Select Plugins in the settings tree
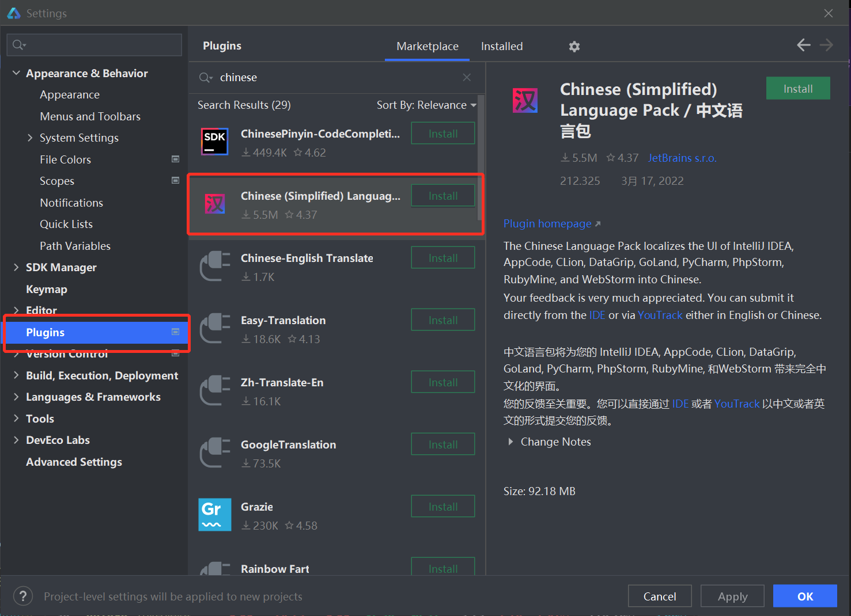 [x=96, y=332]
